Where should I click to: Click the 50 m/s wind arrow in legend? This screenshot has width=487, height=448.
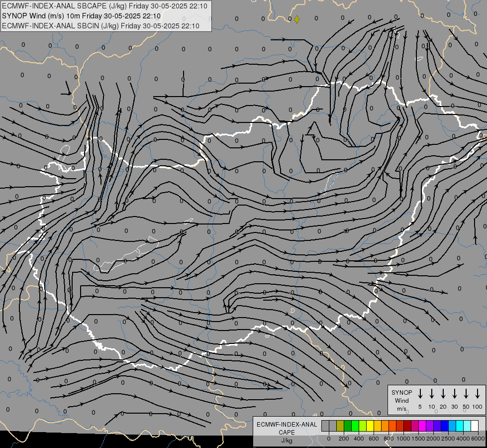click(x=466, y=394)
